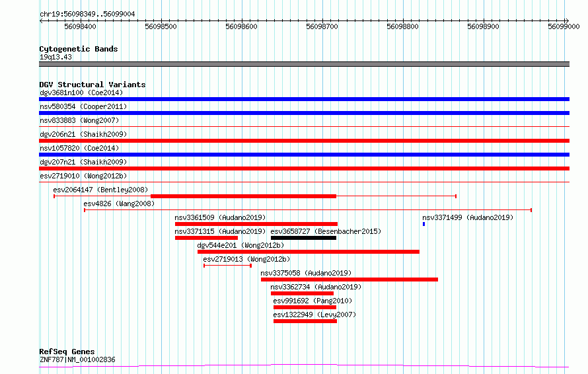Viewport: 588px width, 374px height.
Task: Click the blue bar beneath nsv1057820
Action: (x=304, y=155)
